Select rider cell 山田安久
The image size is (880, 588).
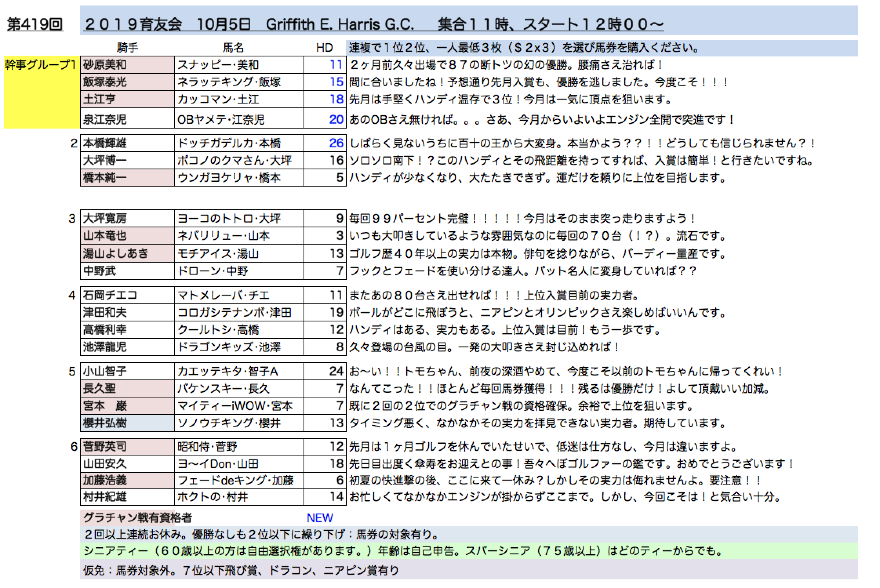pyautogui.click(x=127, y=464)
